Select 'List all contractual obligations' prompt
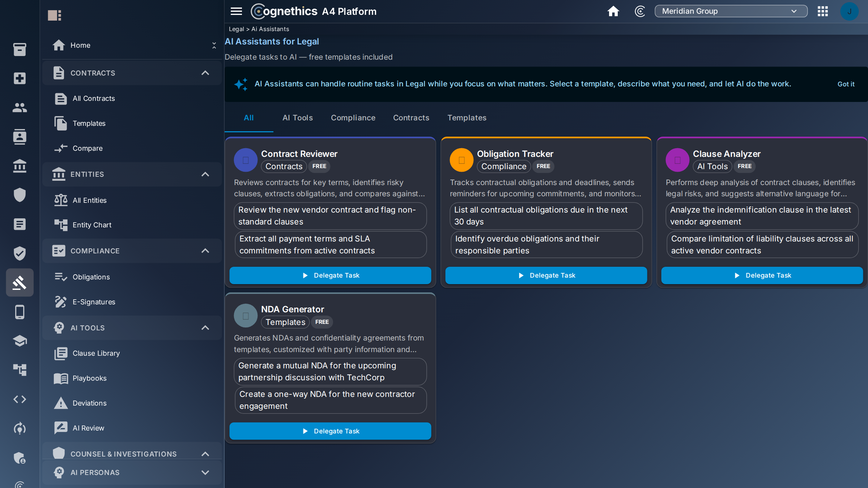868x488 pixels. pyautogui.click(x=546, y=215)
